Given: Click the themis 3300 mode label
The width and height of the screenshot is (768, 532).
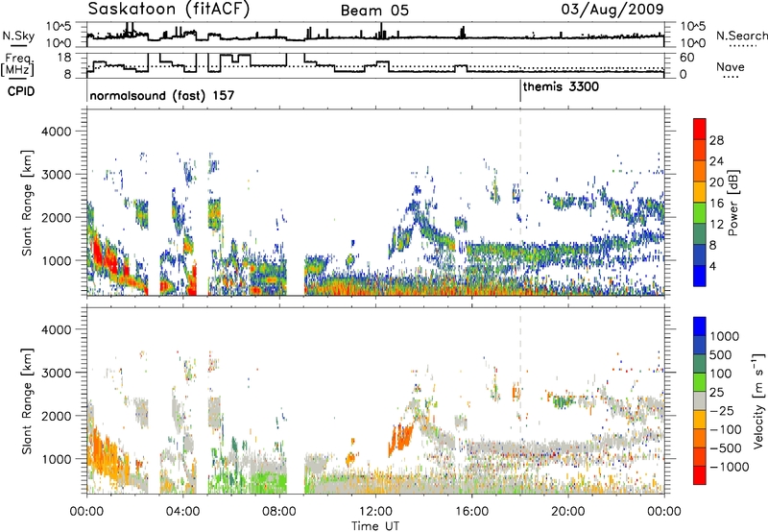Looking at the screenshot, I should pos(561,87).
